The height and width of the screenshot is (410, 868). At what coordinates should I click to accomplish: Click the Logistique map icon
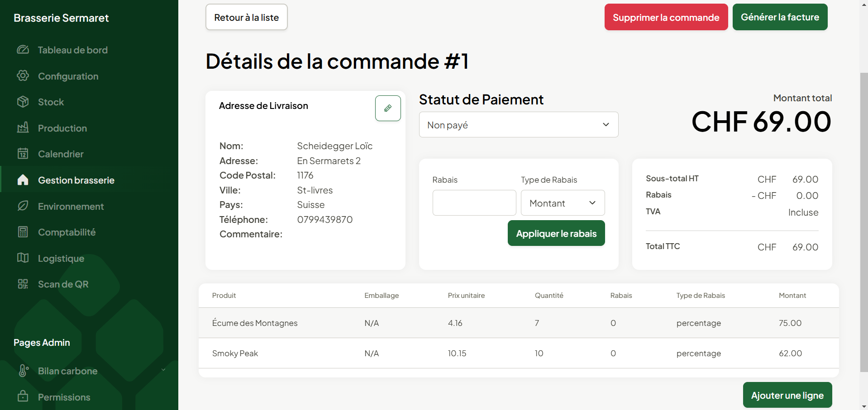(x=23, y=258)
